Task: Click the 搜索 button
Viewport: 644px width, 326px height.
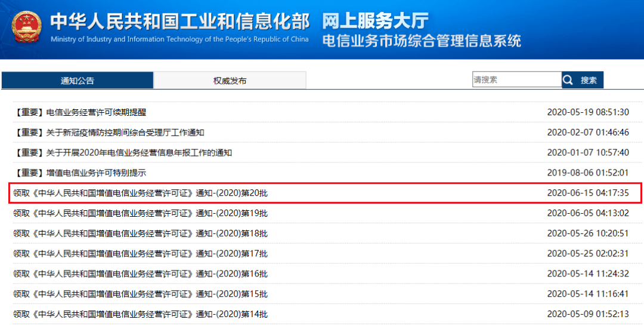Action: point(583,80)
